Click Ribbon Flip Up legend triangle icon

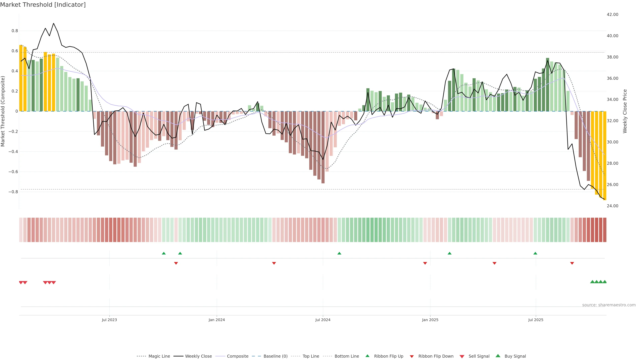pyautogui.click(x=367, y=356)
